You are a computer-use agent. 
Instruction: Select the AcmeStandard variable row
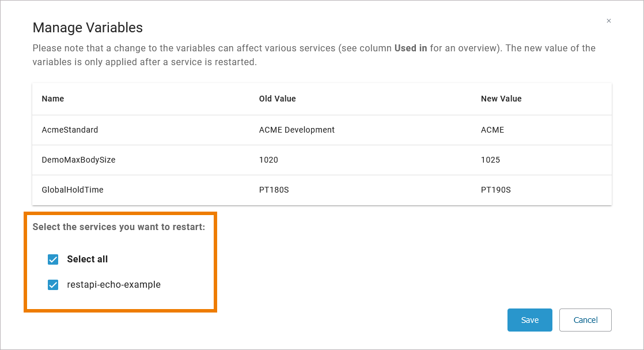[70, 130]
